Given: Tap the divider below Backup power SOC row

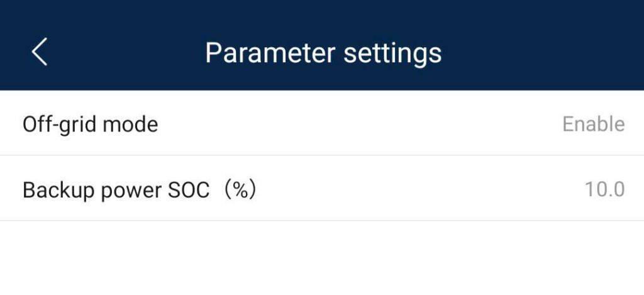Looking at the screenshot, I should (322, 221).
